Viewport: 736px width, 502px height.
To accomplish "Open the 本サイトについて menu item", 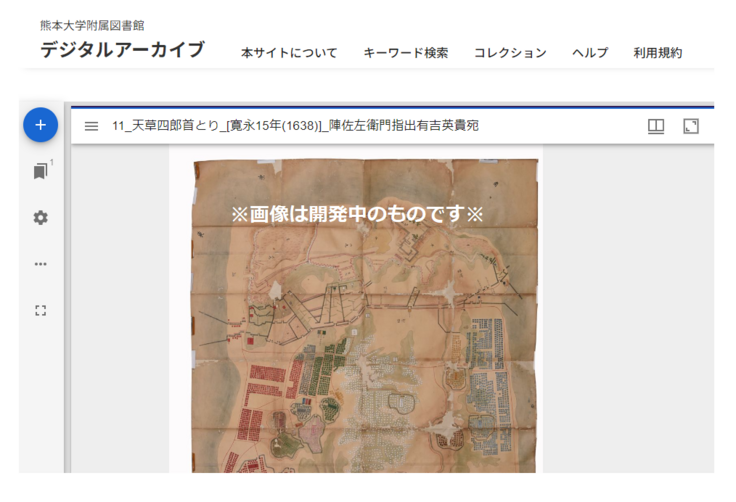I will (x=289, y=53).
